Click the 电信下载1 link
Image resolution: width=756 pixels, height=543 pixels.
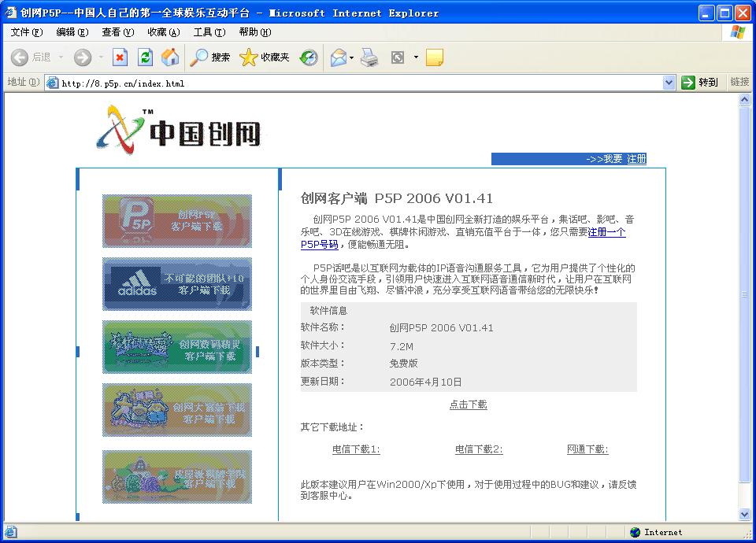(356, 449)
